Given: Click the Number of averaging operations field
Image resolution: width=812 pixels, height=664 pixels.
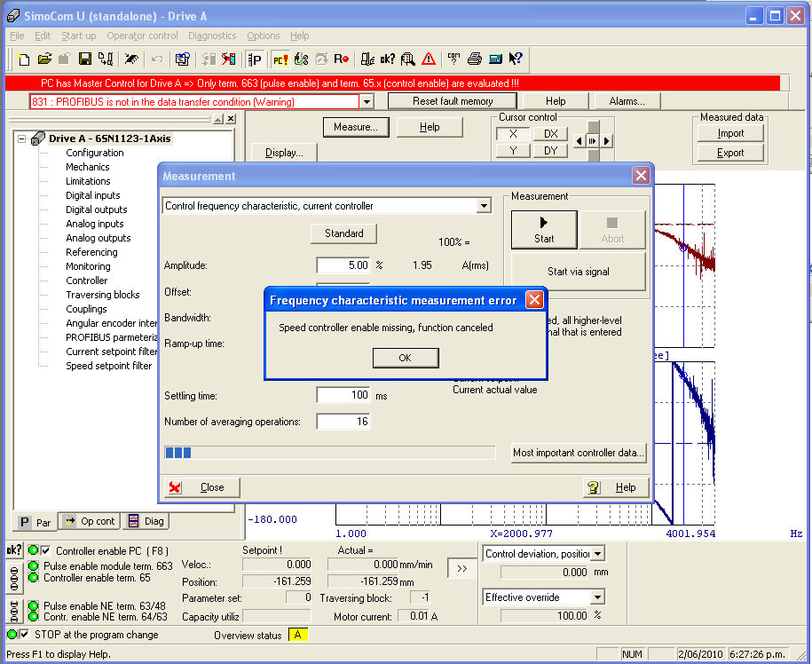Looking at the screenshot, I should (343, 422).
